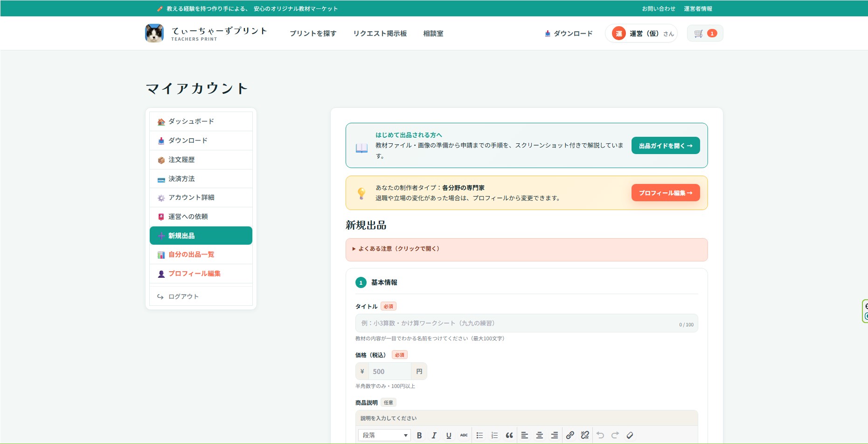
Task: Click 運営（仮）user name in header
Action: click(x=644, y=34)
